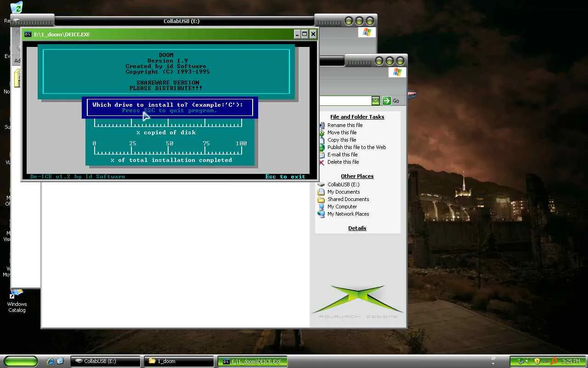Choose Move this file
Screen dimensions: 588x368
pos(342,132)
